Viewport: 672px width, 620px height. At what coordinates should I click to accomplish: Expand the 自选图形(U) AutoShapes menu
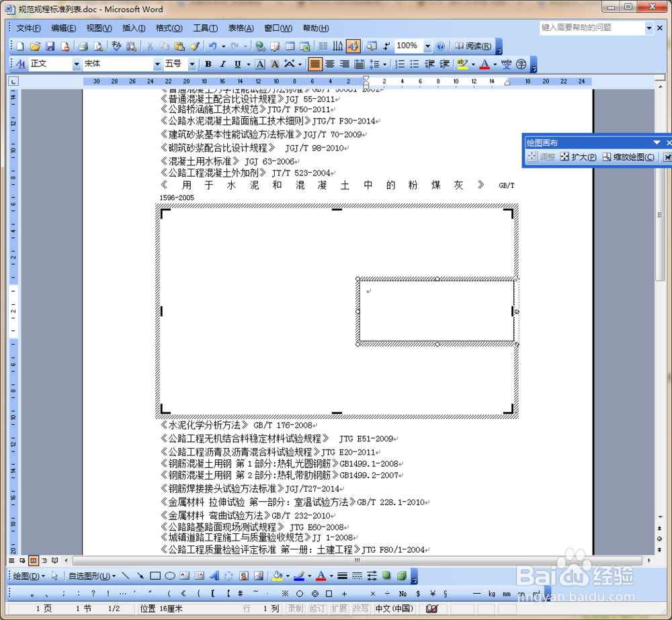(92, 576)
